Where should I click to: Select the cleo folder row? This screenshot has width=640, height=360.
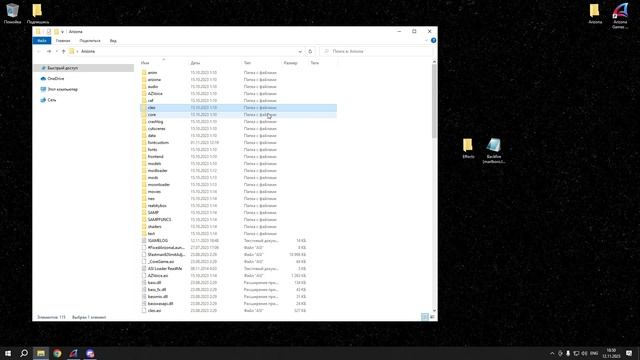coord(238,108)
